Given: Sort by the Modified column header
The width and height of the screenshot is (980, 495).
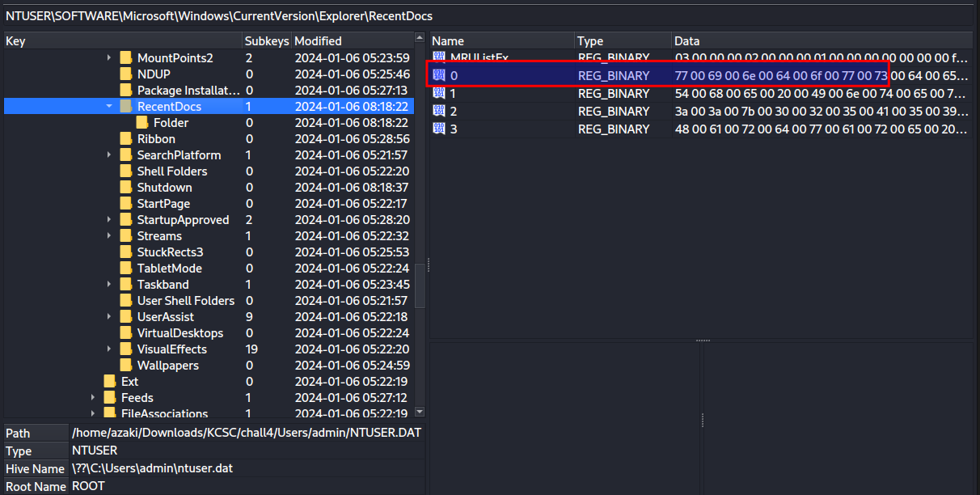Looking at the screenshot, I should pyautogui.click(x=352, y=40).
